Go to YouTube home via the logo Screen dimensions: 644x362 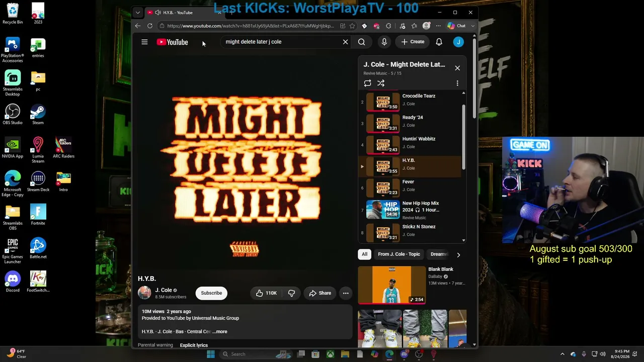pos(172,42)
